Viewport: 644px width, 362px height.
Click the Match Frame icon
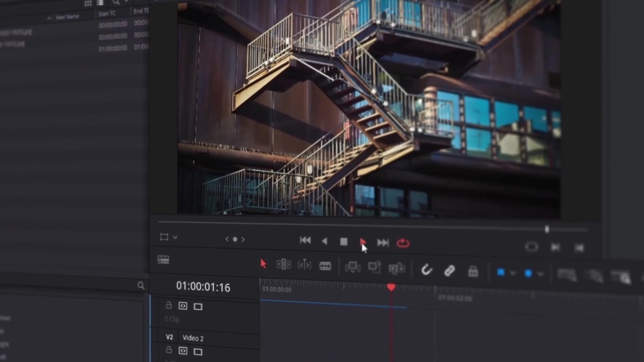point(532,247)
